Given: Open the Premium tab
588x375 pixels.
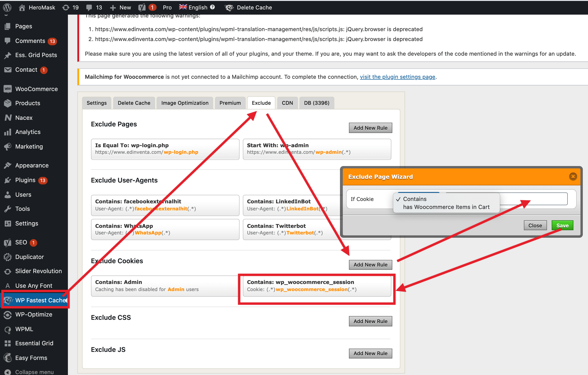Looking at the screenshot, I should point(230,103).
